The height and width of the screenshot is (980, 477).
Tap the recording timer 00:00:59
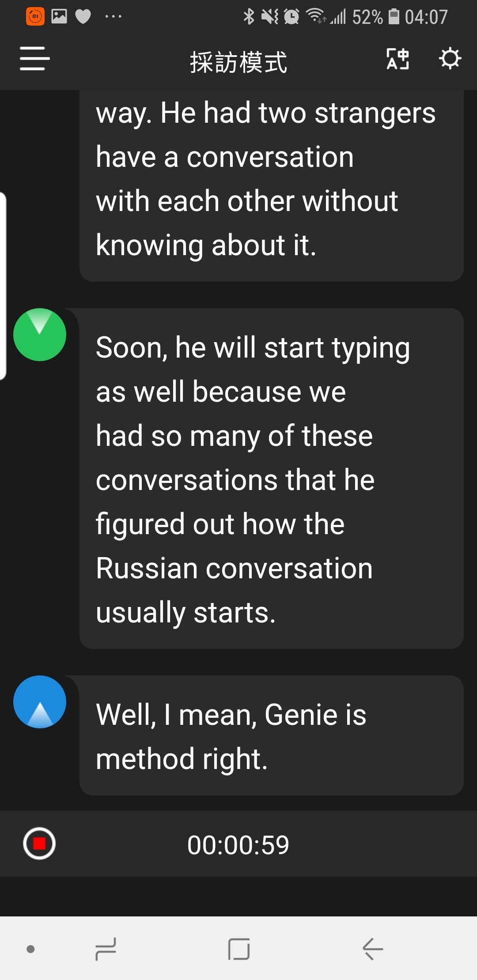coord(238,844)
